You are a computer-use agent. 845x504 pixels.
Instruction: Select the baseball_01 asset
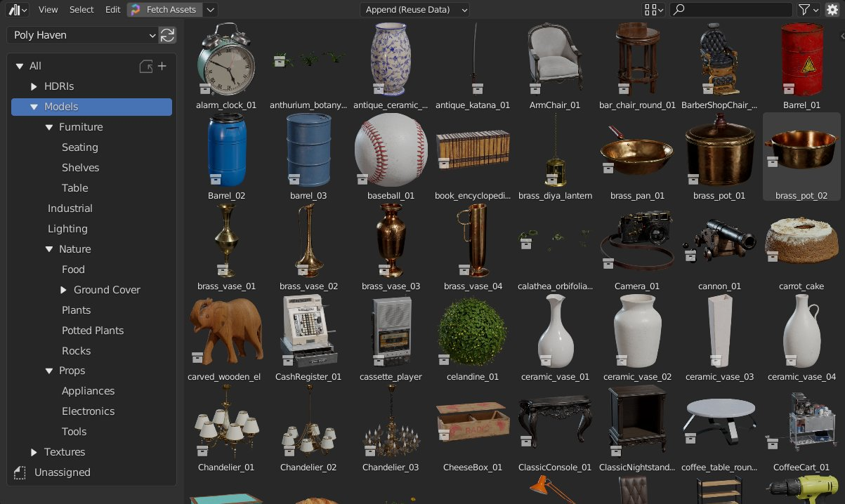(x=391, y=150)
